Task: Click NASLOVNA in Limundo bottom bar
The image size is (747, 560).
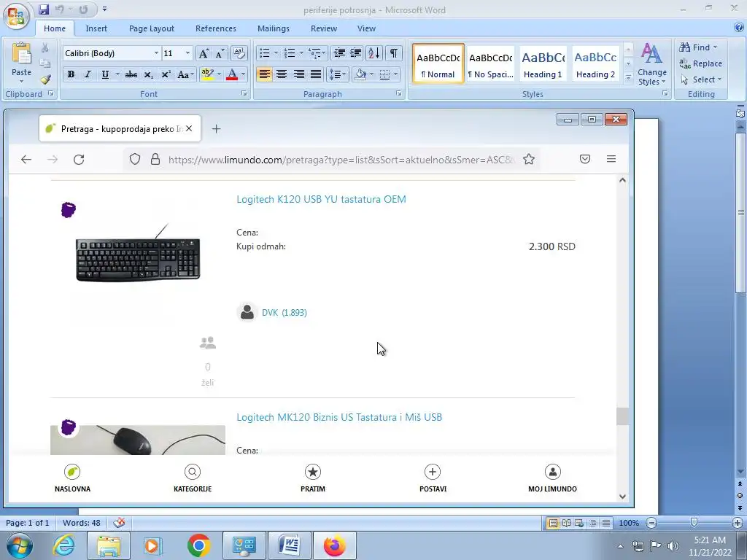Action: click(x=72, y=478)
